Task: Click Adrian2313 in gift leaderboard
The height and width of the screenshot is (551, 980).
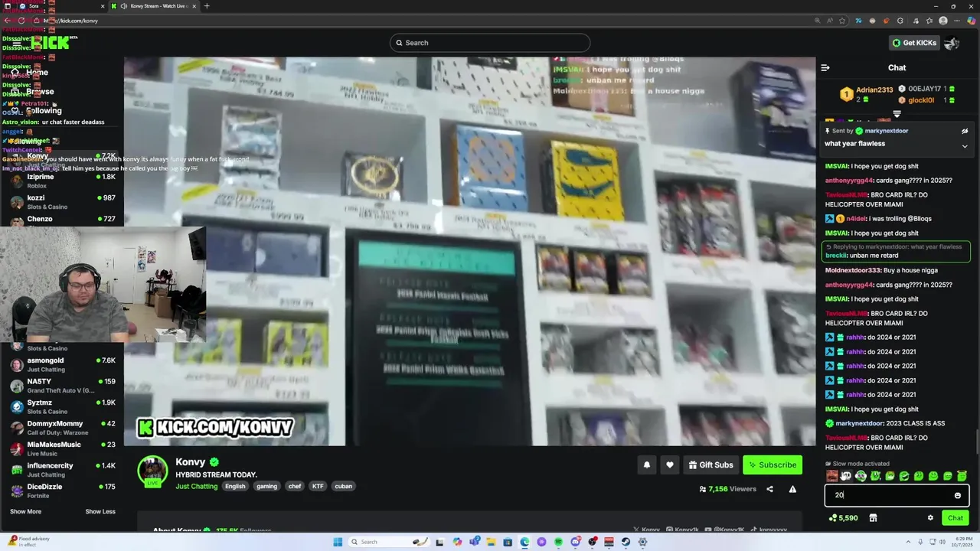Action: point(874,90)
